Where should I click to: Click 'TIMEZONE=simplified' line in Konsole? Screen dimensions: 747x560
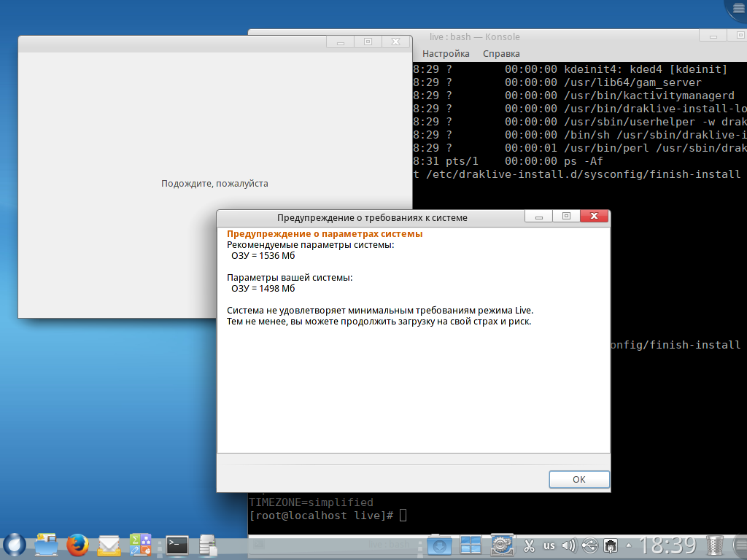coord(311,502)
